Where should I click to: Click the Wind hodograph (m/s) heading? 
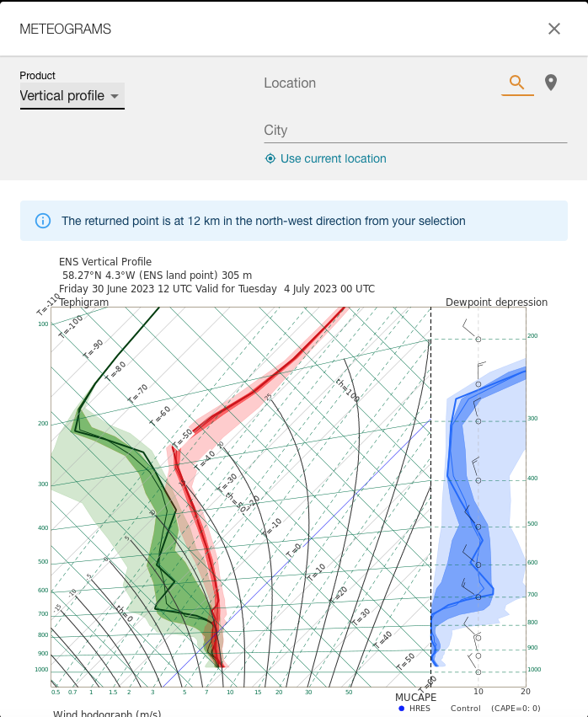[107, 714]
